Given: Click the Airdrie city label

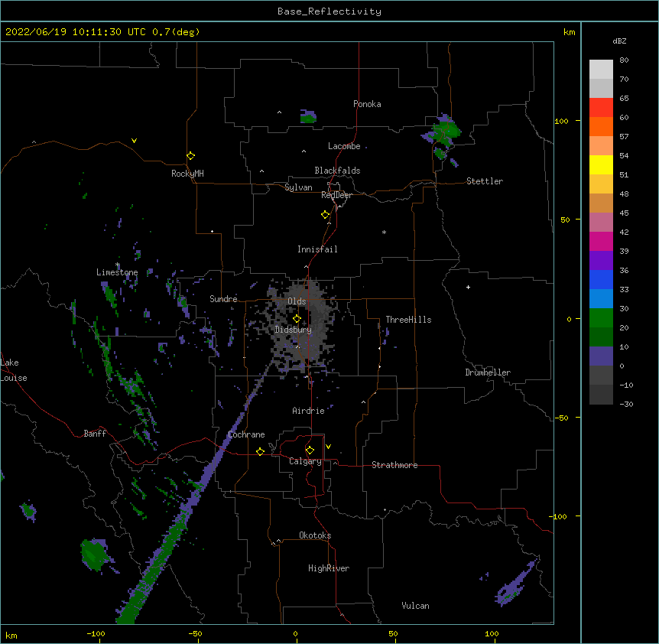Looking at the screenshot, I should 309,411.
